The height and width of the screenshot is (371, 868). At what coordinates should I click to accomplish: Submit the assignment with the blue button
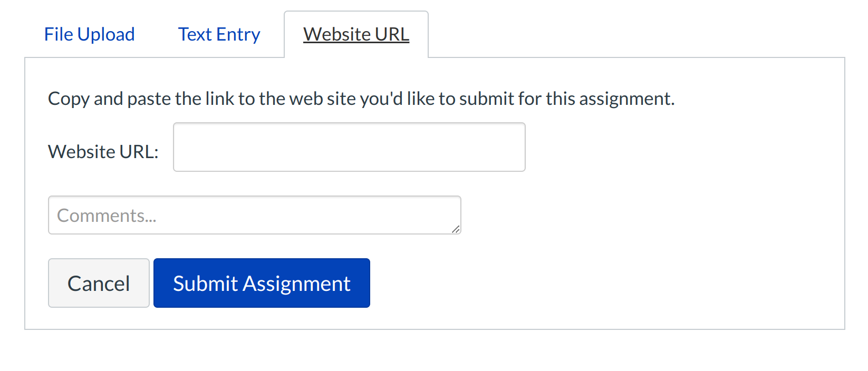click(x=262, y=283)
